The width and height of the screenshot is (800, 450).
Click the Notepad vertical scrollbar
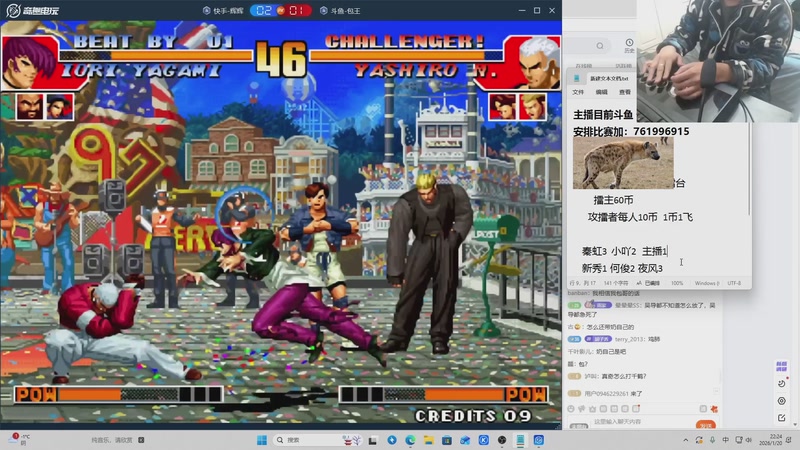click(x=749, y=168)
